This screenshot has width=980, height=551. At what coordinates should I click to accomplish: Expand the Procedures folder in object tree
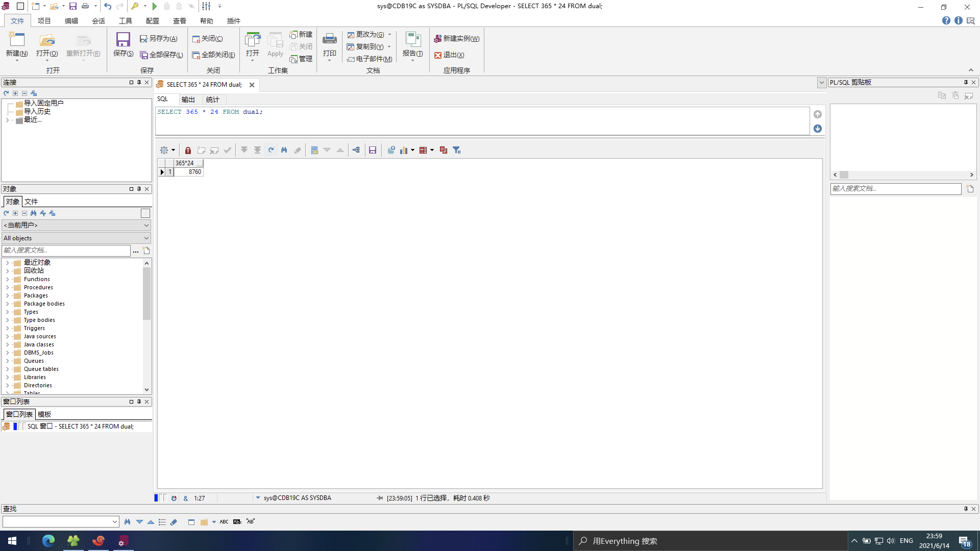pyautogui.click(x=7, y=287)
